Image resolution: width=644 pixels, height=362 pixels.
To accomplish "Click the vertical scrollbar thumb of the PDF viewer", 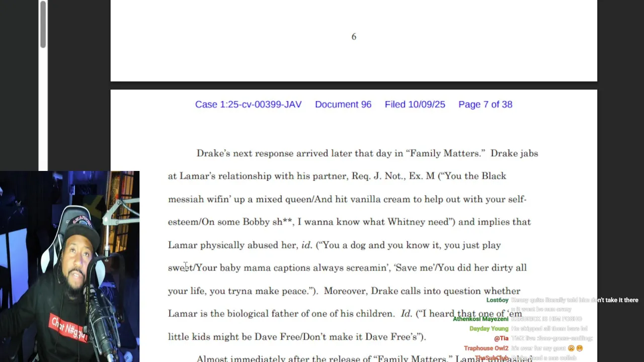I will (43, 25).
